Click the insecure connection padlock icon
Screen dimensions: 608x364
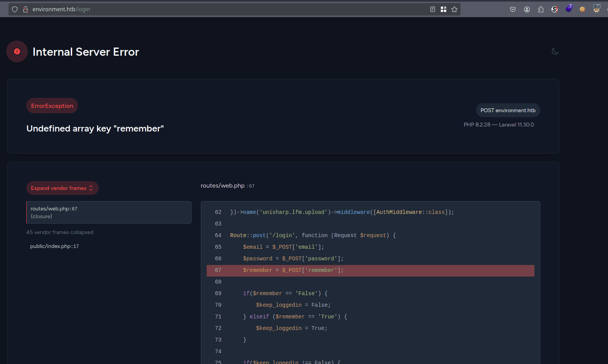tap(26, 9)
